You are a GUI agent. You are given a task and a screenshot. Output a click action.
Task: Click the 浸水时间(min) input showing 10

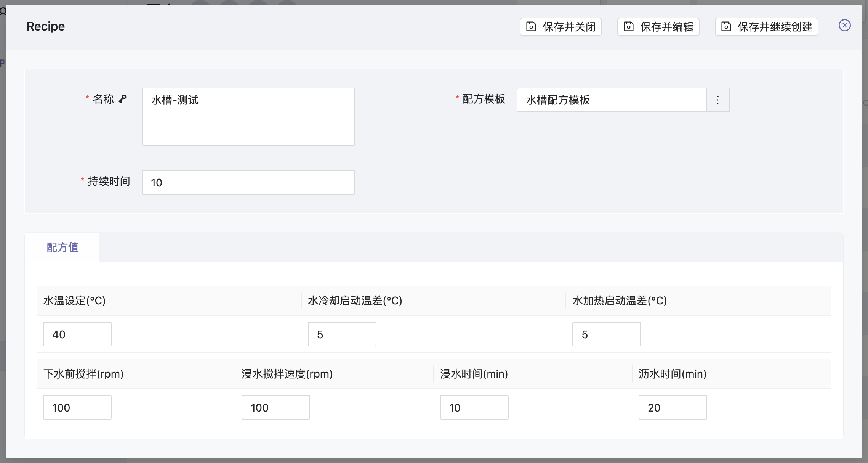pyautogui.click(x=474, y=407)
